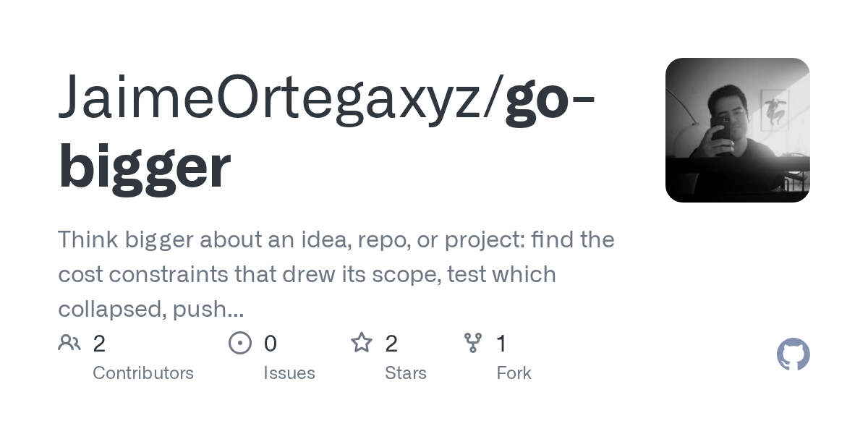This screenshot has width=868, height=434.
Task: Open the owner's profile avatar photo
Action: [x=738, y=130]
